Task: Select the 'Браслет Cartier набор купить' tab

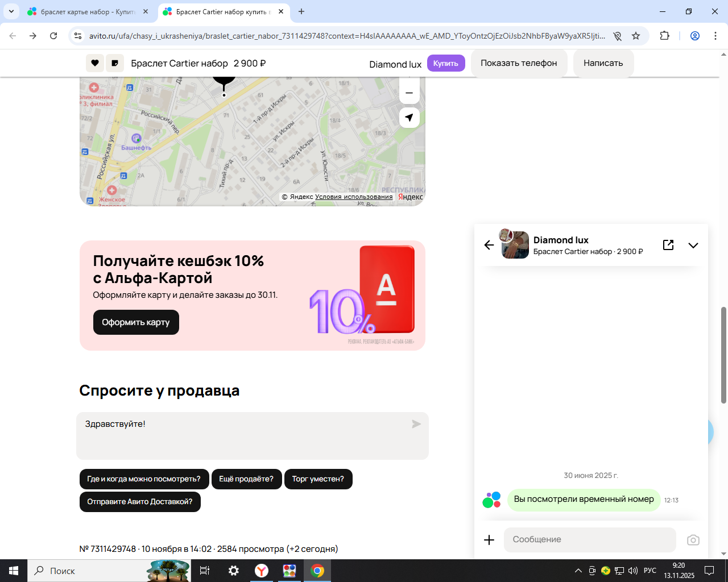Action: click(x=223, y=11)
